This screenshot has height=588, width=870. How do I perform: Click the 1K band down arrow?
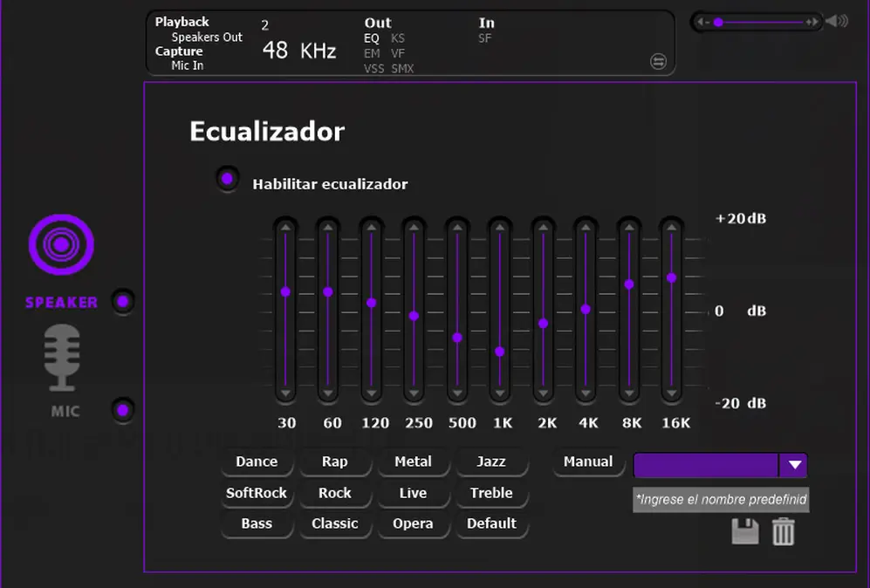point(500,393)
